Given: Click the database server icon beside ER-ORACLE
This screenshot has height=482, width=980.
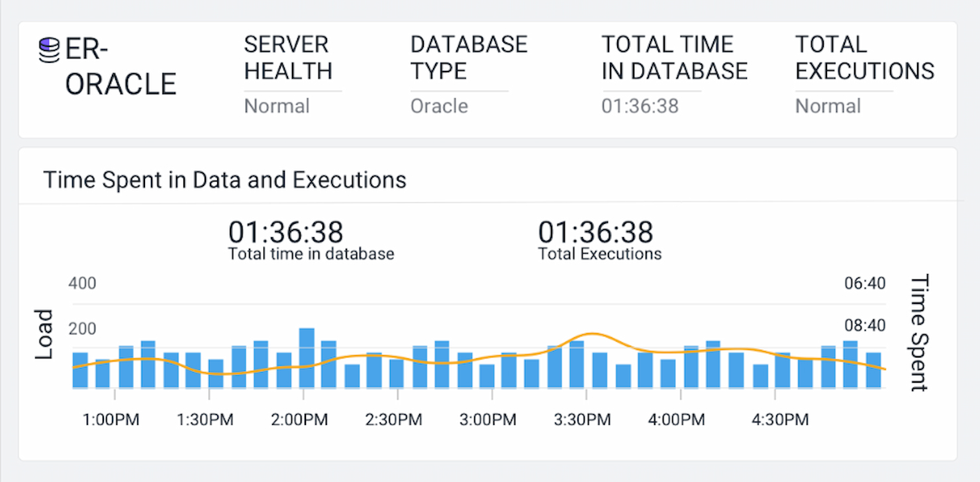Looking at the screenshot, I should click(48, 46).
